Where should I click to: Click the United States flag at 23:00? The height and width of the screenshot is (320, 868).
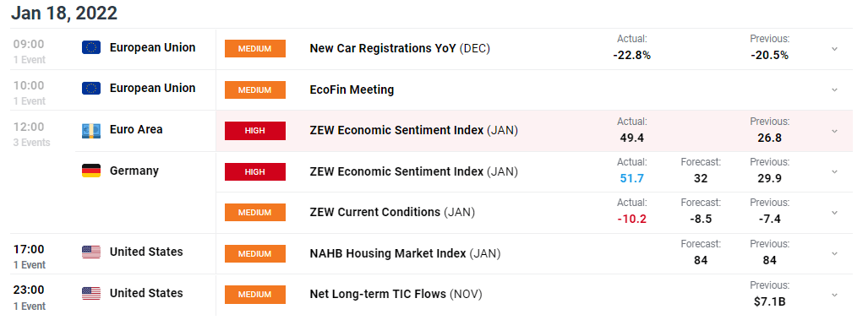tap(91, 294)
